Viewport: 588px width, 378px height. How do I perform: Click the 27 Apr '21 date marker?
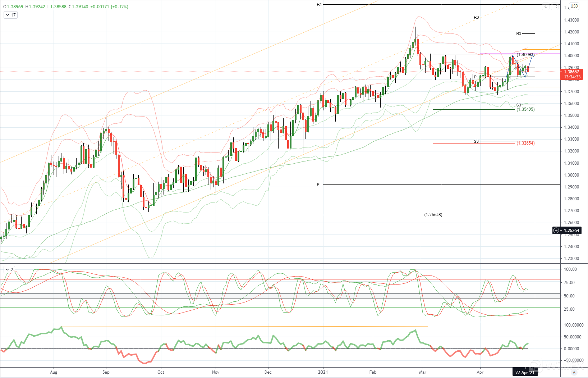[x=525, y=373]
